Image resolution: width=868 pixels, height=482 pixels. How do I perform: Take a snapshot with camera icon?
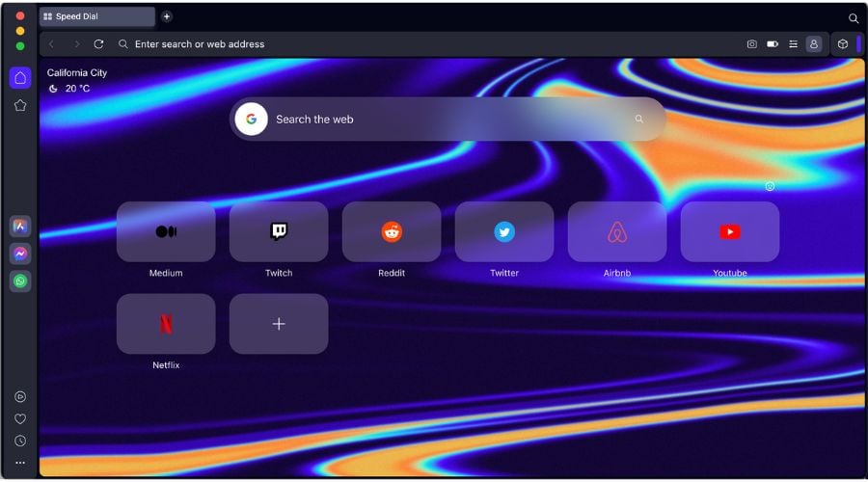coord(751,44)
